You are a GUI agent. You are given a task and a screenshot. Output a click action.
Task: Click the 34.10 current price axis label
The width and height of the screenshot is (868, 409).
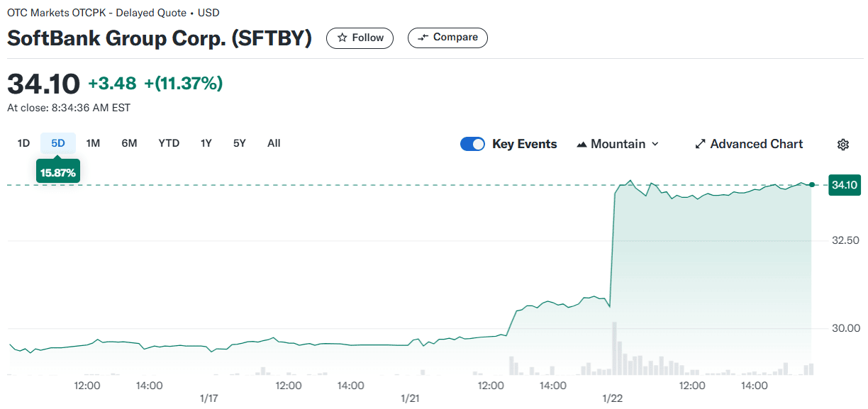(844, 185)
